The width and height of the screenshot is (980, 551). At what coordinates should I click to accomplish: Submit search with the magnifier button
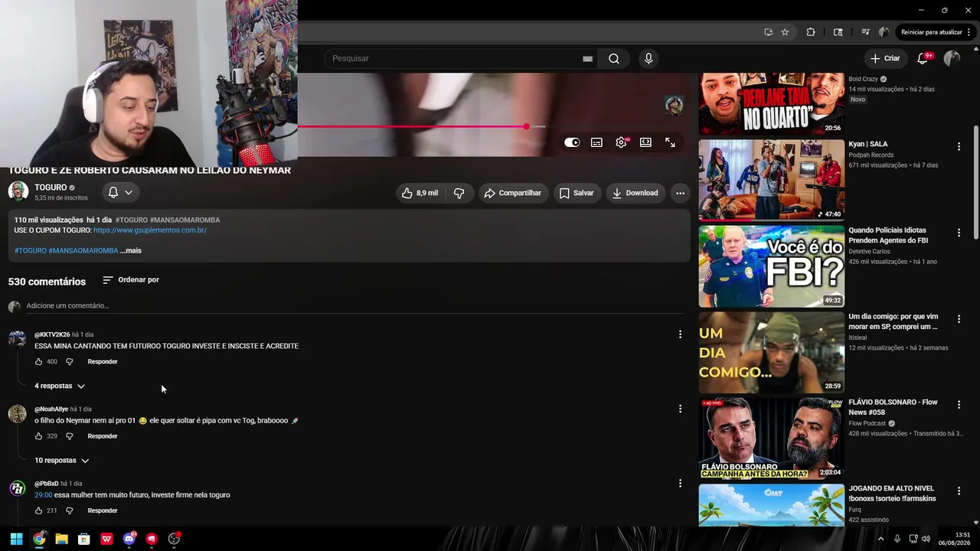click(x=614, y=58)
